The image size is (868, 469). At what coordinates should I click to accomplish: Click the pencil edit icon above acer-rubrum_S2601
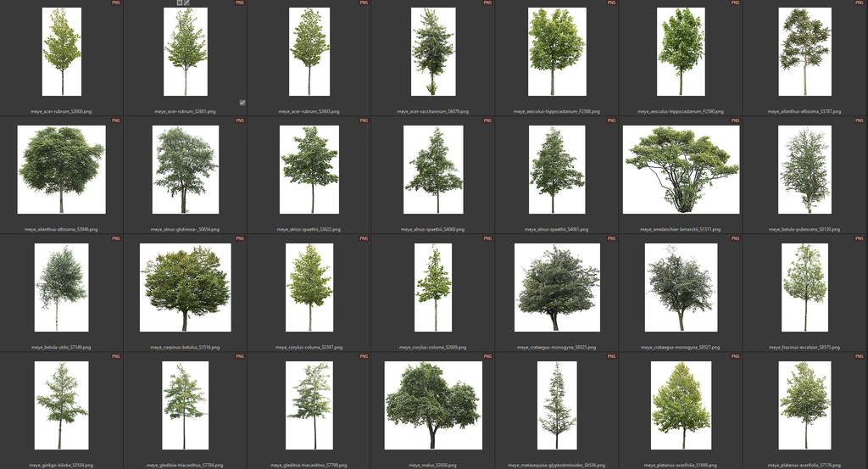pyautogui.click(x=186, y=3)
